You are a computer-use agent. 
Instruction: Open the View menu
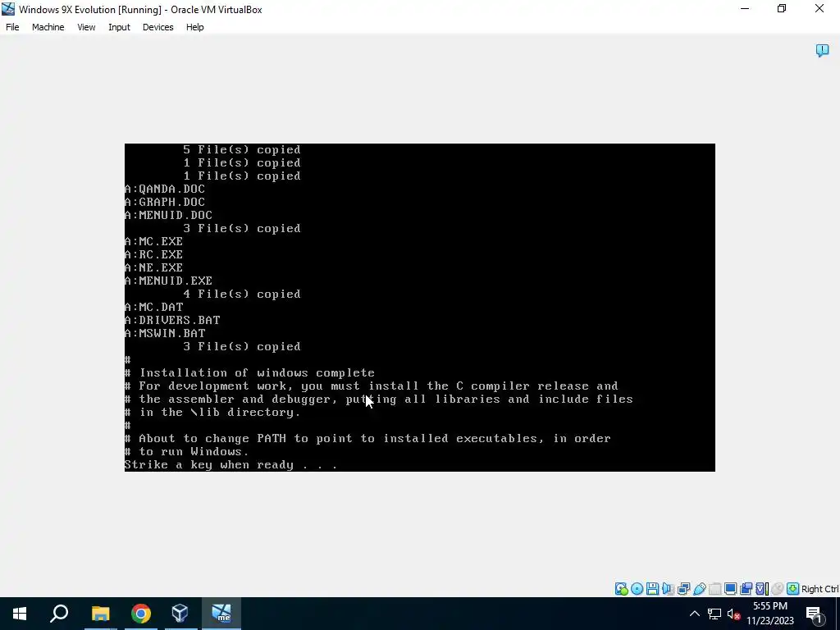coord(86,27)
